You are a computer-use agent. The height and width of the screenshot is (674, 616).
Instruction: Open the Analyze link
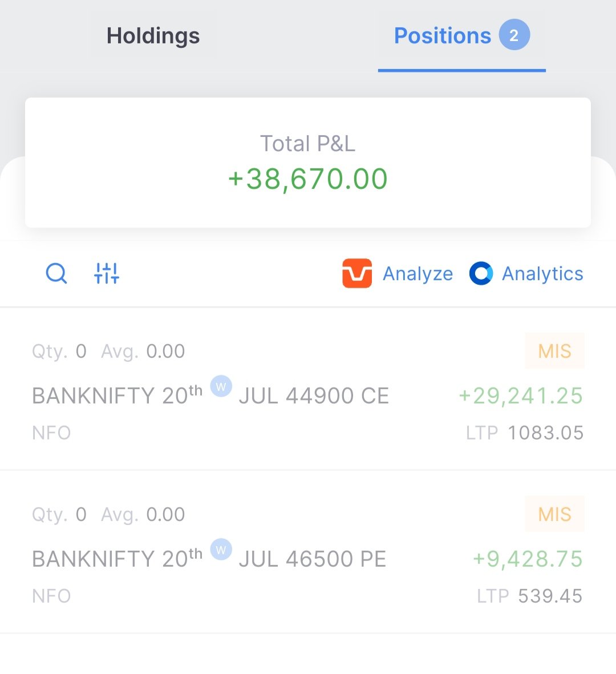pyautogui.click(x=418, y=274)
